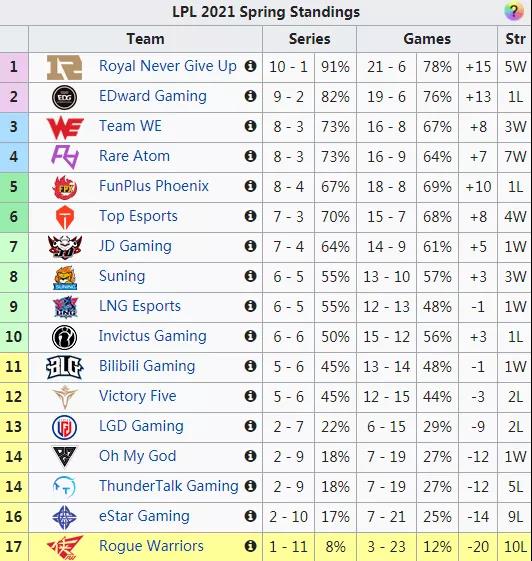Click the Royal Never Give Up logo
This screenshot has width=532, height=561.
(64, 67)
